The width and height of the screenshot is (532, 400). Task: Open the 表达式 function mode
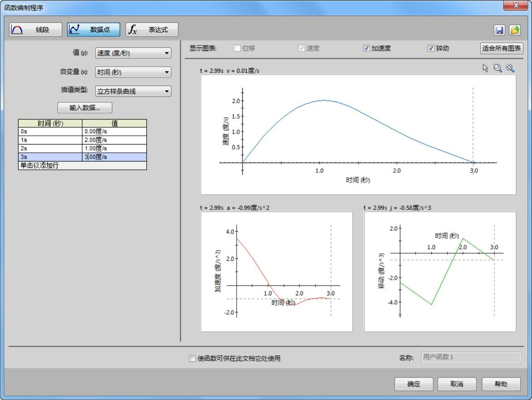(152, 30)
